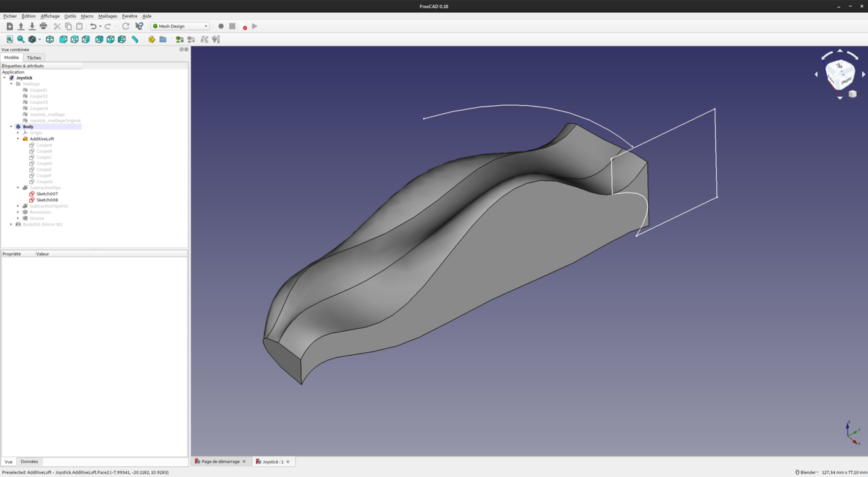Click the Fit all view icon
Image resolution: width=868 pixels, height=477 pixels.
(x=9, y=39)
